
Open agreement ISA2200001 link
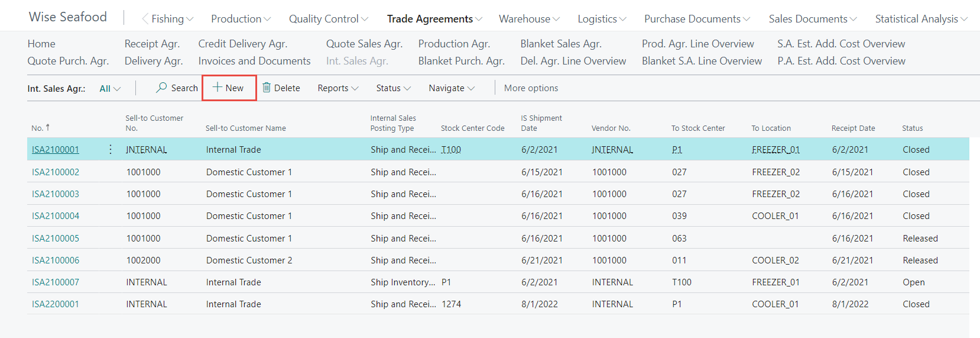point(56,304)
